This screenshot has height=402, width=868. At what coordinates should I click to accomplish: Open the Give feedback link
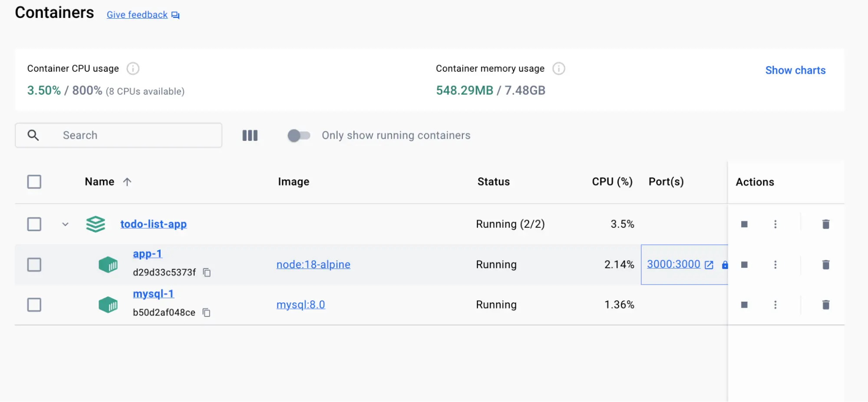click(x=137, y=14)
